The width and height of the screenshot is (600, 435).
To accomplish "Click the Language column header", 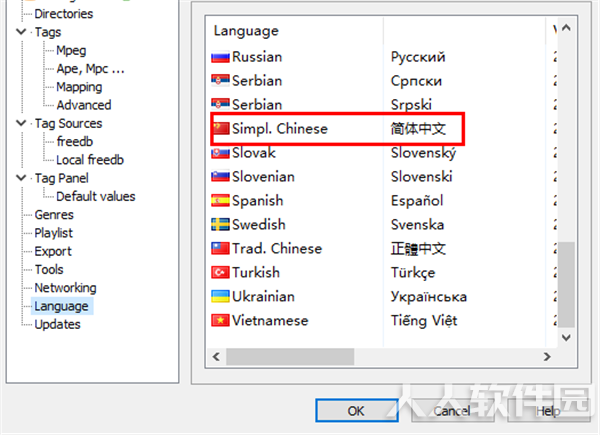I will tap(295, 31).
